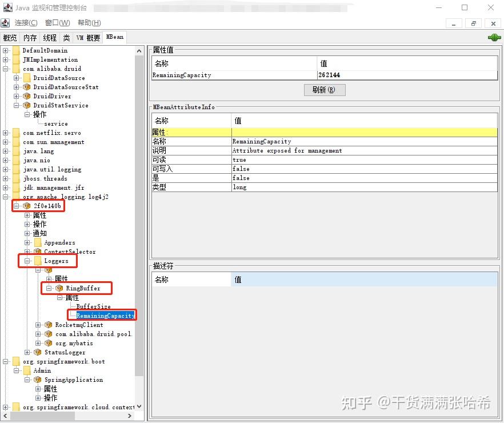Click the jboss.threads folder icon
This screenshot has height=423, width=504.
click(16, 178)
